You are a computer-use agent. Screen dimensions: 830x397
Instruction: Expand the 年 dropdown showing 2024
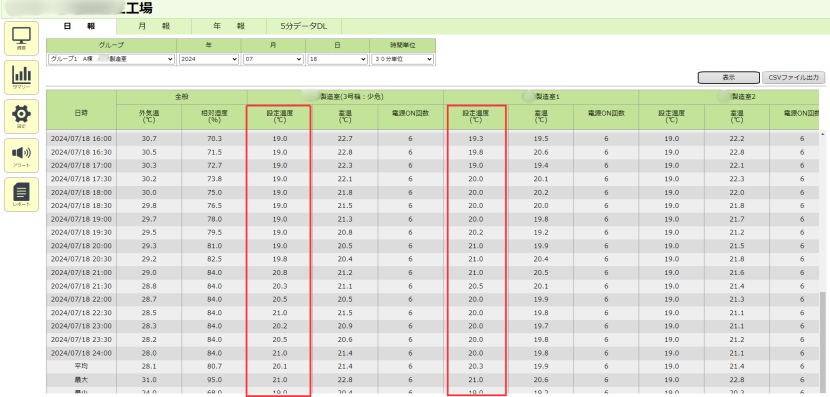(209, 59)
